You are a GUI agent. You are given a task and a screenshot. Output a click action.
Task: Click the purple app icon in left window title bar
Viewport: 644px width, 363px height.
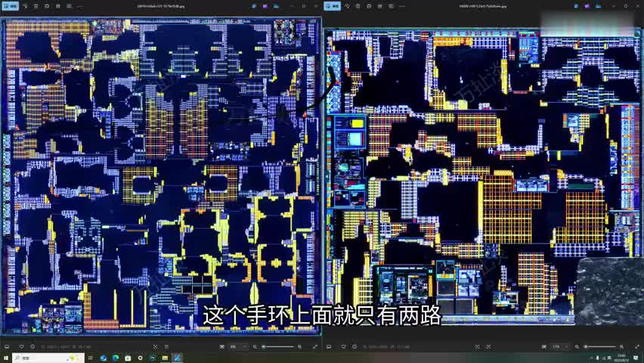(x=265, y=6)
